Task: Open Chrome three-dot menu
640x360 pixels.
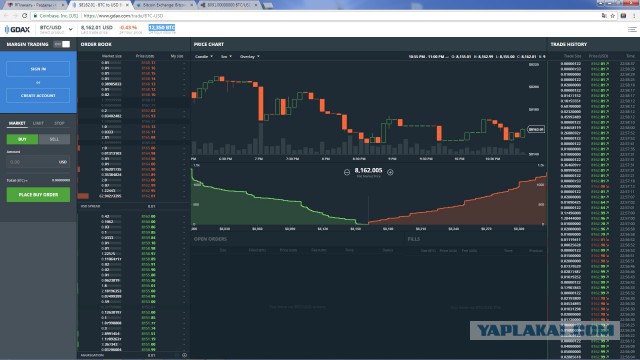Action: pyautogui.click(x=634, y=16)
